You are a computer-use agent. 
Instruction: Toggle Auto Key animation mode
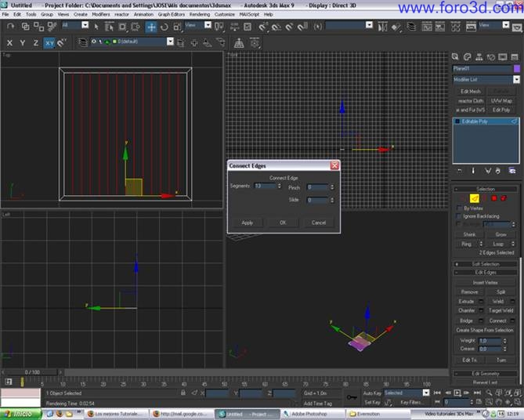[x=372, y=393]
